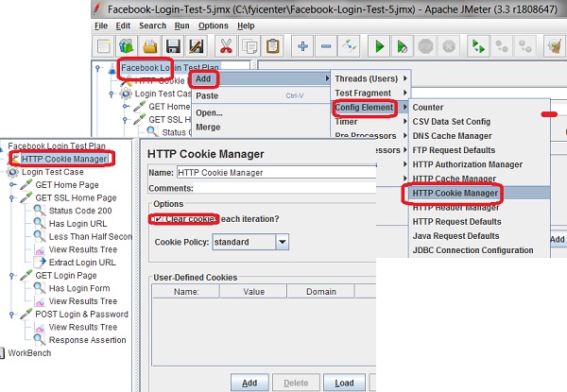Click the Toggle toolbar icon
The height and width of the screenshot is (392, 567).
(x=349, y=46)
